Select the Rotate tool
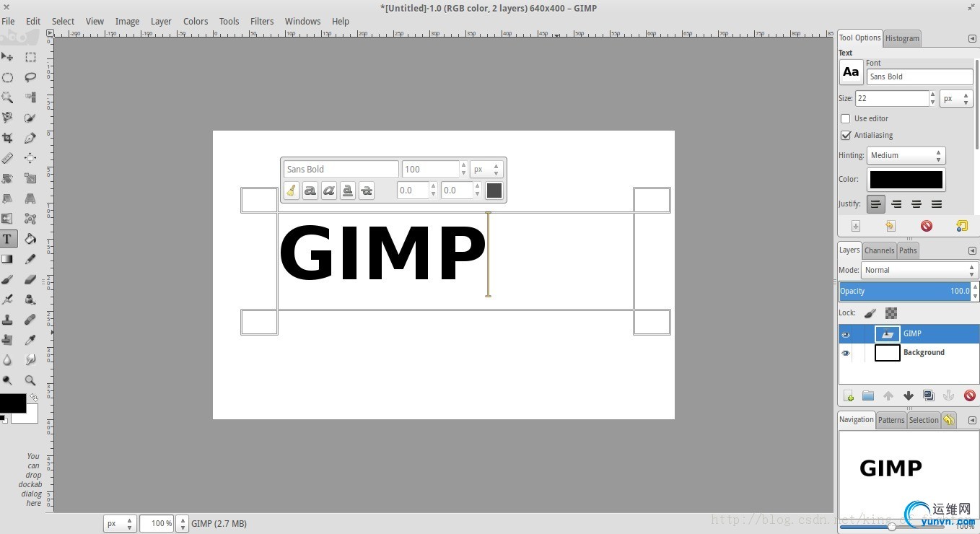Viewport: 980px width, 534px height. pos(7,178)
